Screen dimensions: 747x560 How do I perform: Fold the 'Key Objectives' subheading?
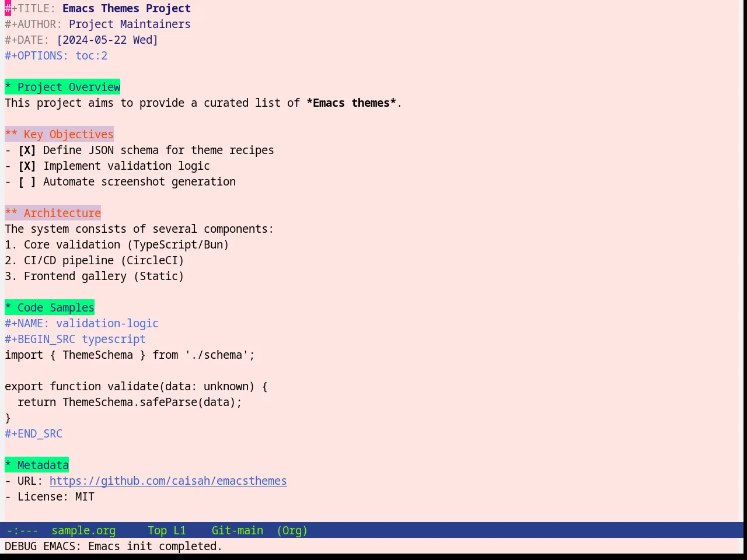click(59, 134)
